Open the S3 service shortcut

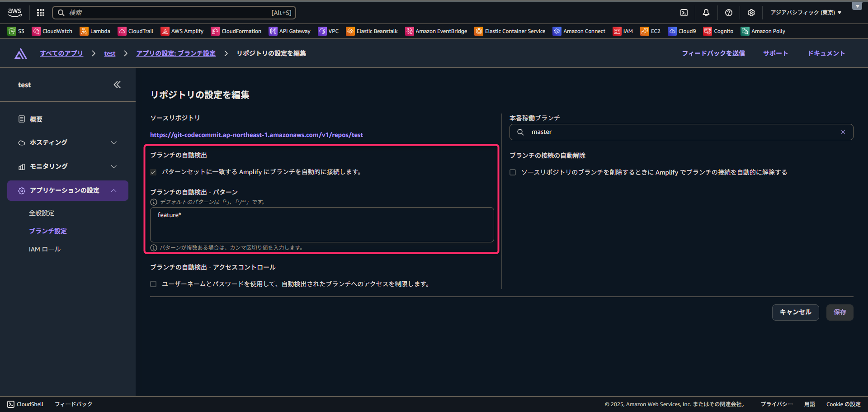(16, 31)
